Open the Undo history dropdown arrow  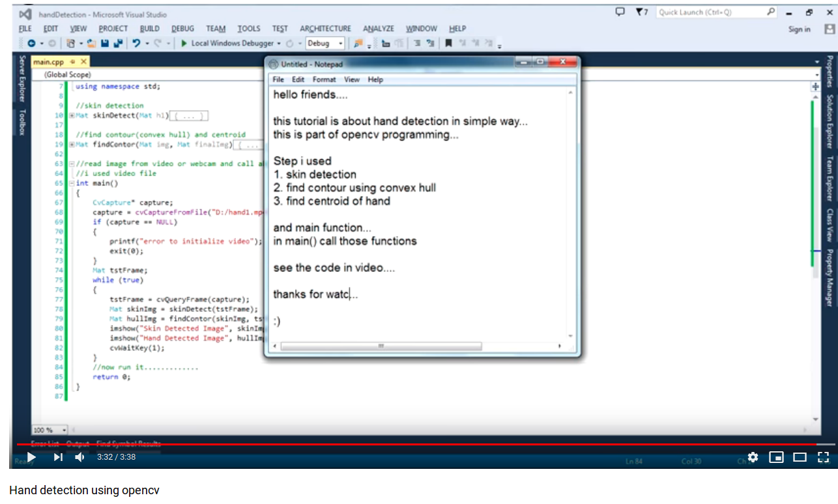(x=146, y=44)
